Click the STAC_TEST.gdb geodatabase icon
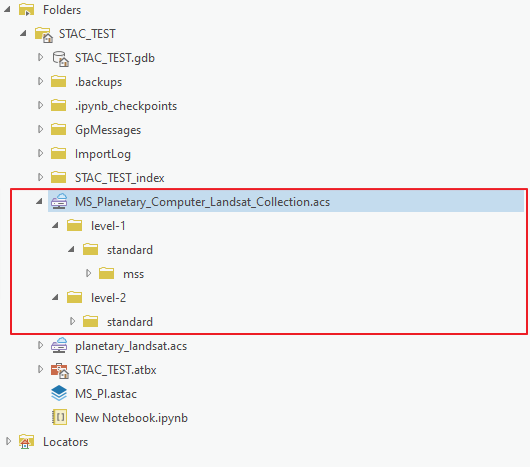This screenshot has width=530, height=467. coord(60,58)
